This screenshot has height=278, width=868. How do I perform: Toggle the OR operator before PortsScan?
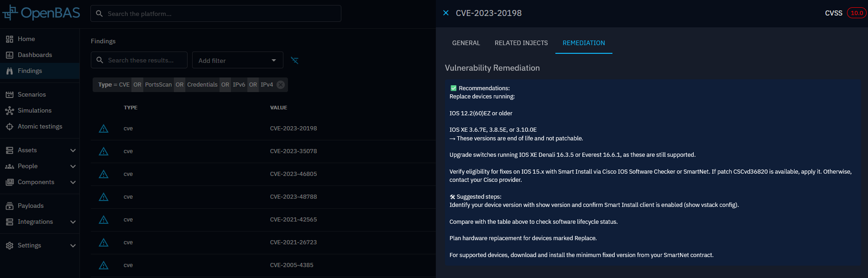pyautogui.click(x=137, y=85)
